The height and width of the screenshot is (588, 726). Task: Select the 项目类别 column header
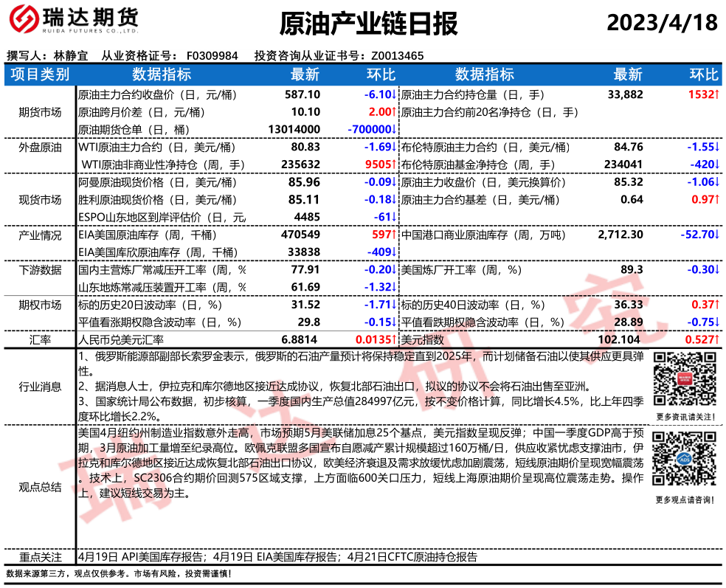pos(40,75)
